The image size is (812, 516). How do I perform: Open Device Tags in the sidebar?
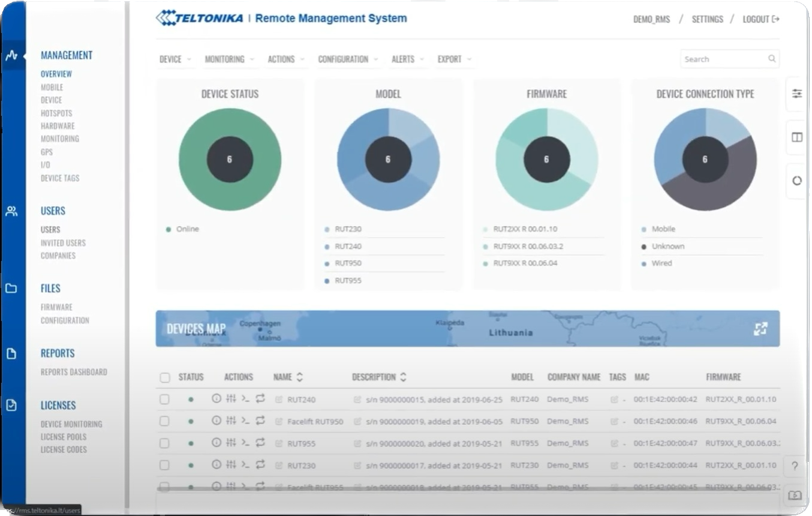click(60, 178)
